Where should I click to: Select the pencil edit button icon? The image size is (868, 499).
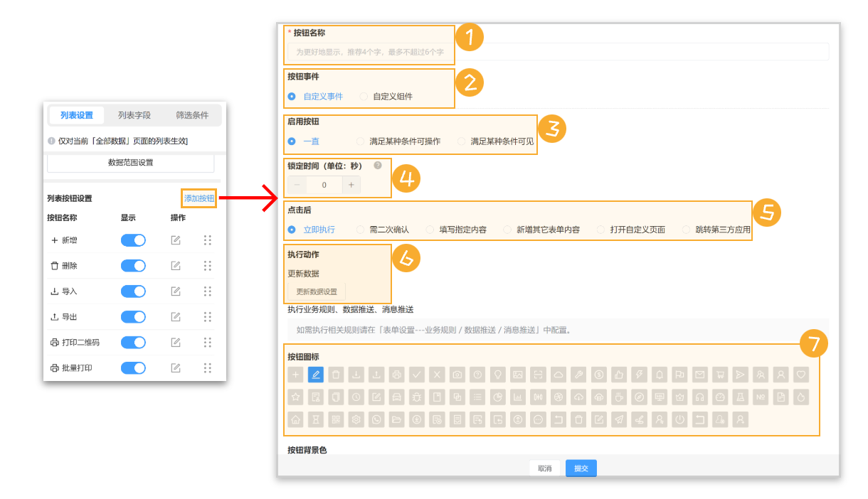[x=315, y=375]
